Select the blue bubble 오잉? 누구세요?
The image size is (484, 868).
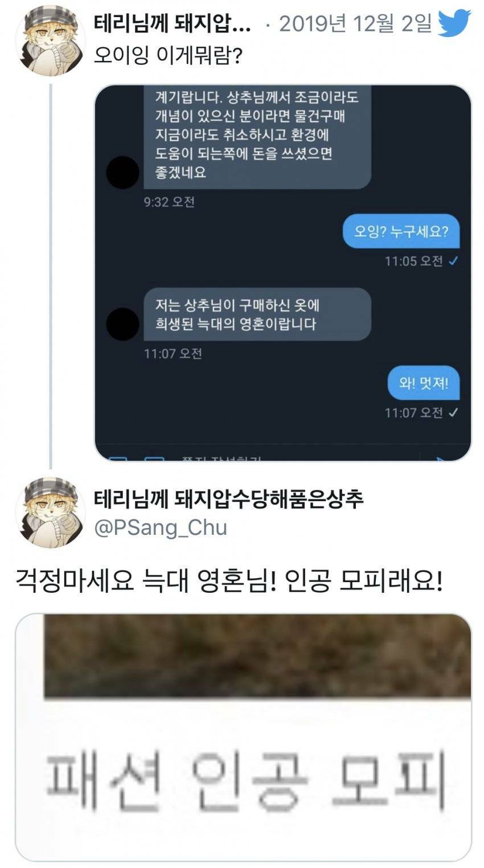point(401,231)
